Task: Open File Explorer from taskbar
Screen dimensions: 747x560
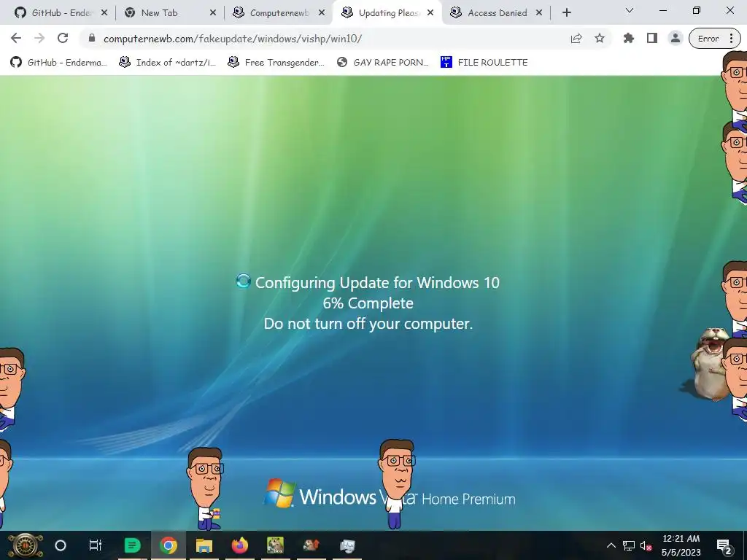Action: (204, 545)
